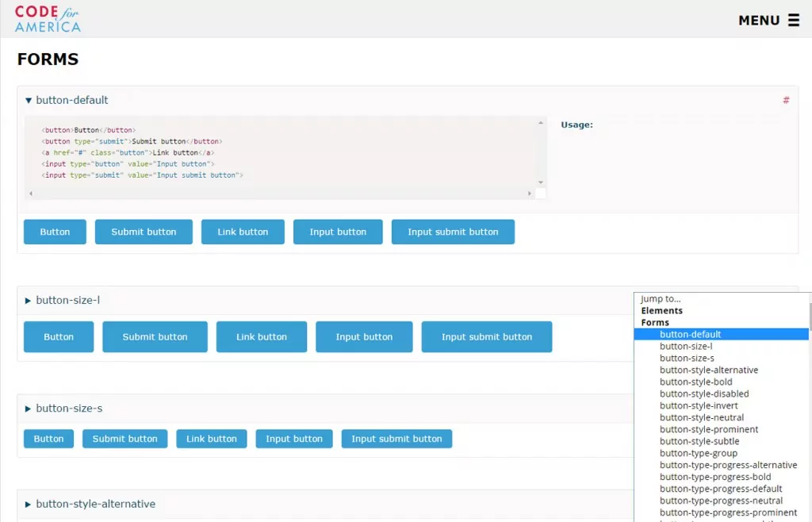Screen dimensions: 812x522
Task: Click small Input submit button
Action: [396, 439]
